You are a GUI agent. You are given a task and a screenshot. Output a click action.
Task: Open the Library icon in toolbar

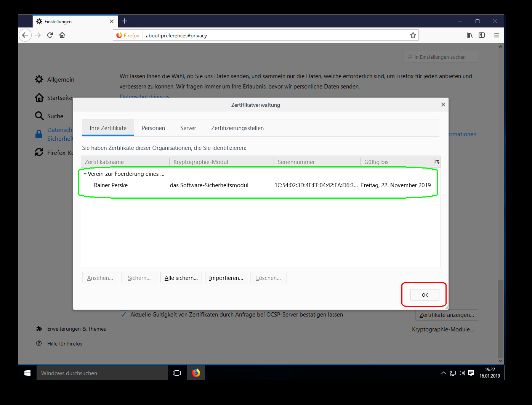[x=470, y=35]
